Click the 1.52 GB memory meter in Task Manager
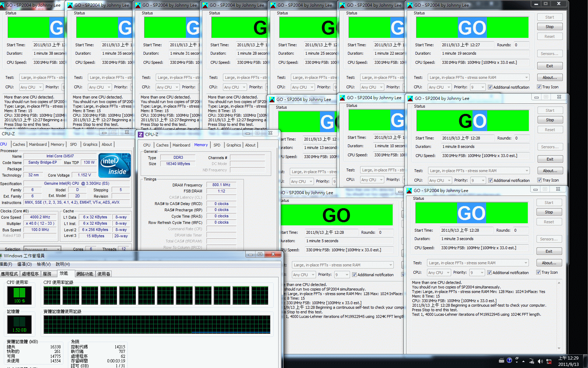Image resolution: width=588 pixels, height=368 pixels. [19, 325]
